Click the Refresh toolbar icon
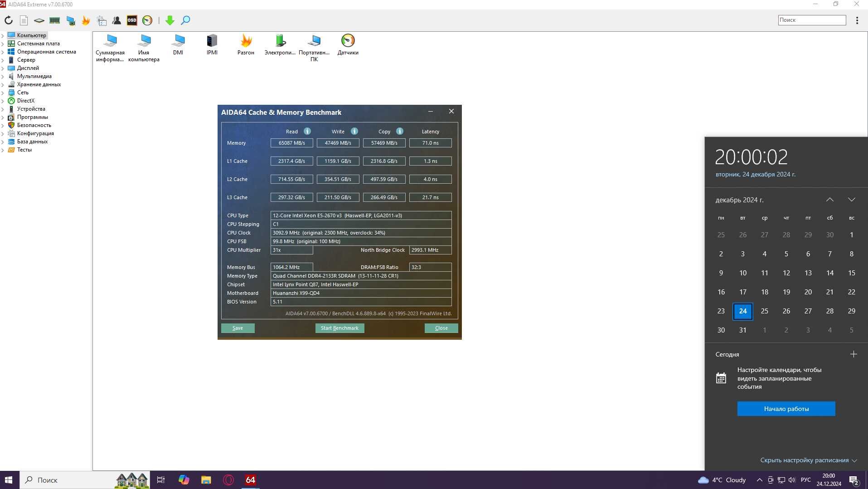 9,20
